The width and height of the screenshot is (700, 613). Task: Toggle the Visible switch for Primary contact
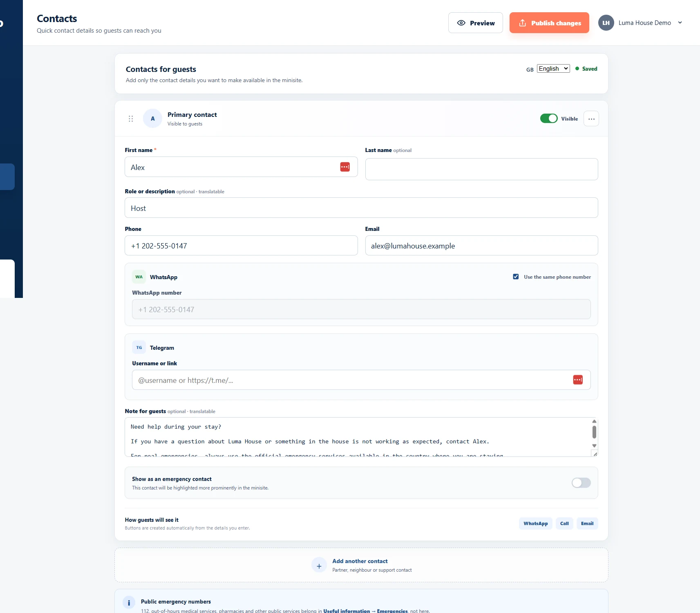[x=549, y=119]
